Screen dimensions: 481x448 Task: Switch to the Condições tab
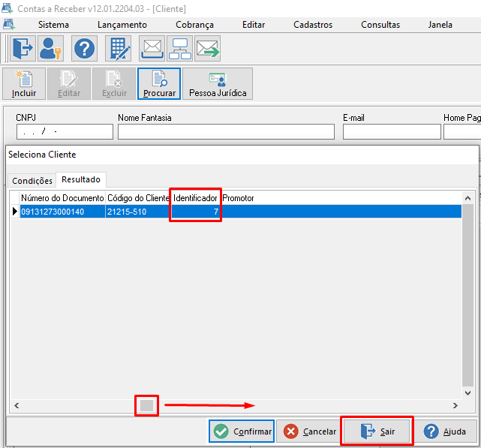click(x=32, y=181)
